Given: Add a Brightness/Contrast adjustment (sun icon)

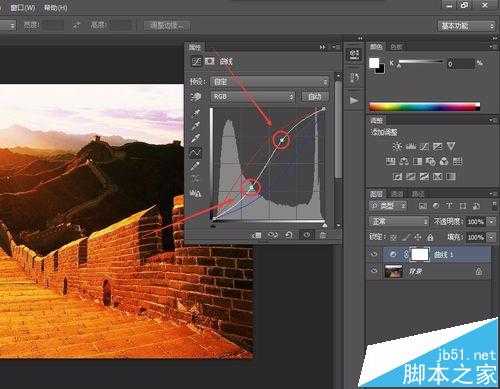Looking at the screenshot, I should pyautogui.click(x=397, y=146).
